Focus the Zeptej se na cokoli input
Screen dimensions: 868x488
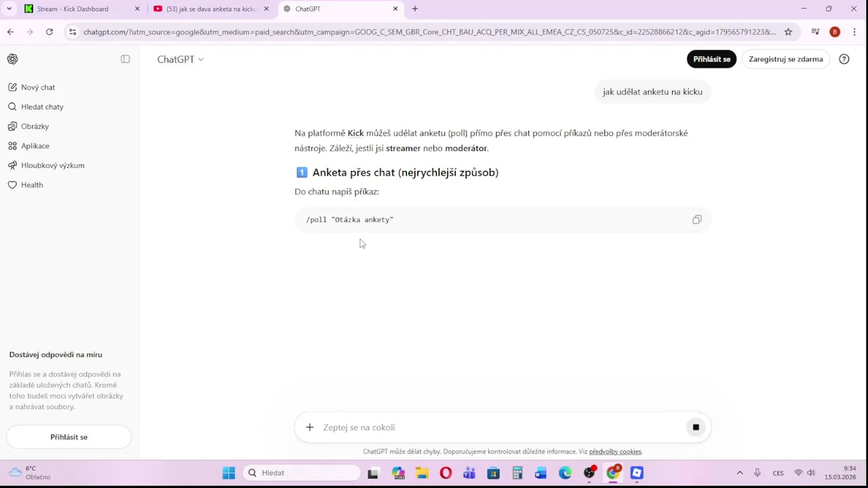point(502,428)
